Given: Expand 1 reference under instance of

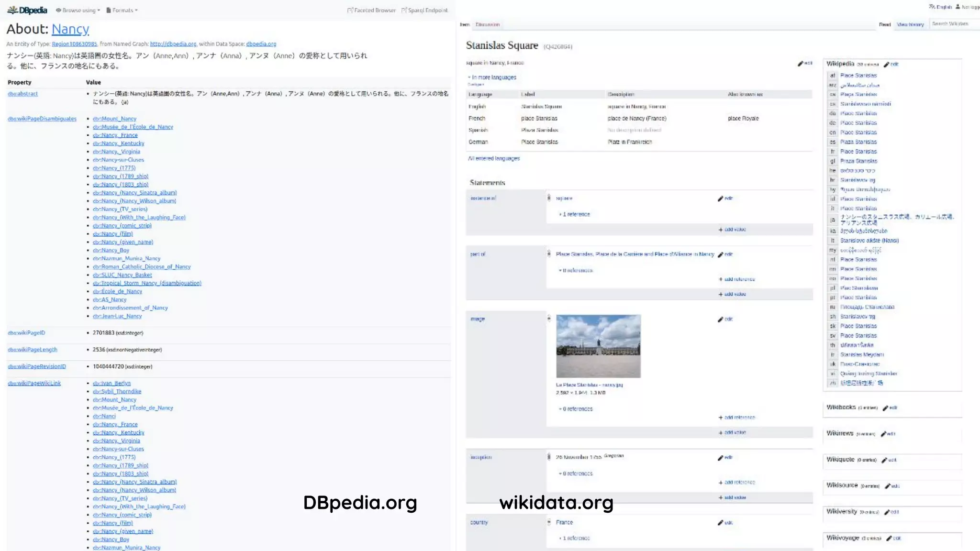Looking at the screenshot, I should (x=575, y=214).
